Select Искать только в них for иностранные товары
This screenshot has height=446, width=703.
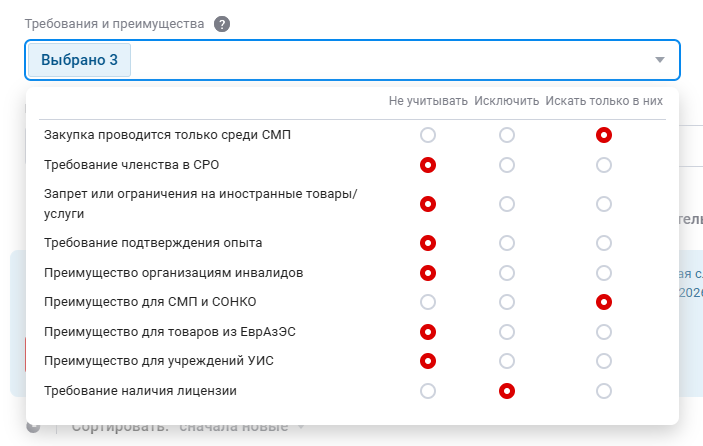click(x=604, y=204)
